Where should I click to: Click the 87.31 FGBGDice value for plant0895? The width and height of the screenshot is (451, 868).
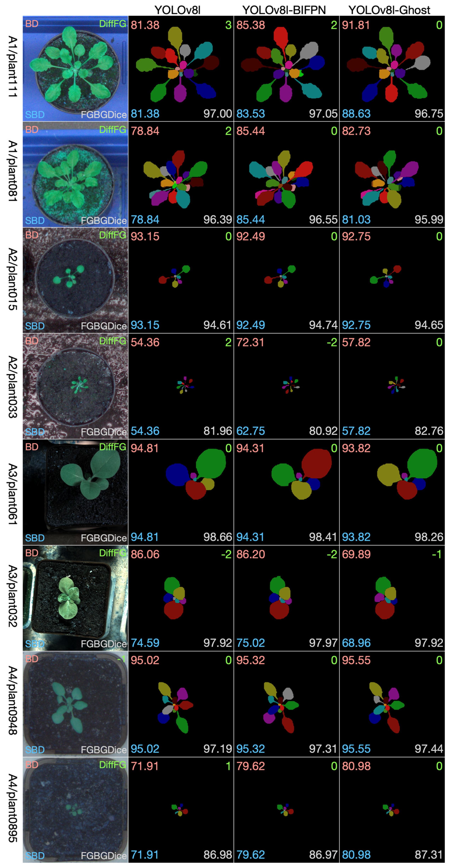tap(429, 854)
